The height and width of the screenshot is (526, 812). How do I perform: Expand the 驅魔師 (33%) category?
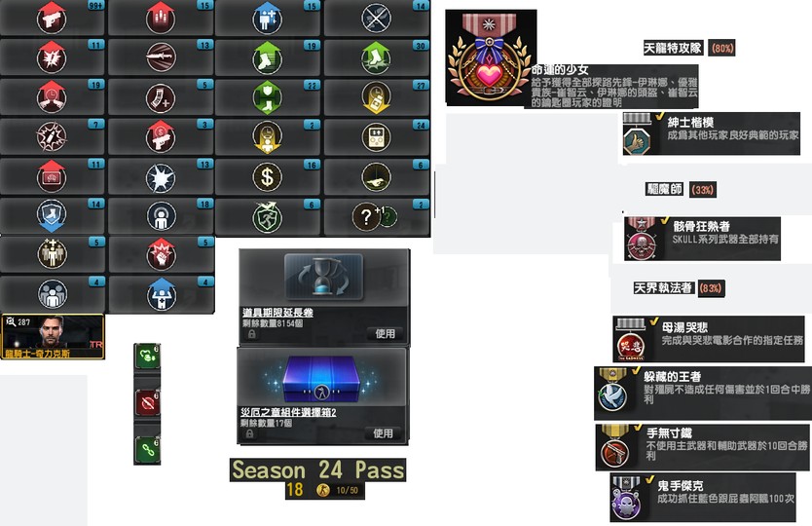pos(681,189)
